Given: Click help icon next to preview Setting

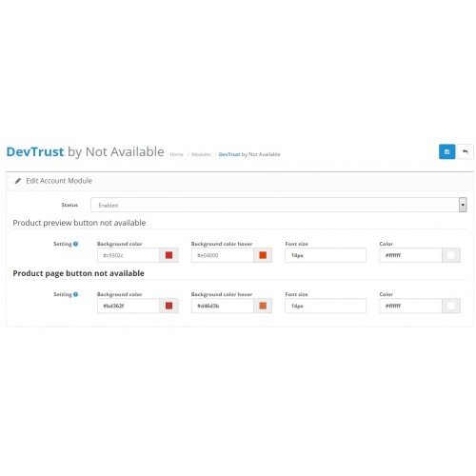Looking at the screenshot, I should click(75, 244).
